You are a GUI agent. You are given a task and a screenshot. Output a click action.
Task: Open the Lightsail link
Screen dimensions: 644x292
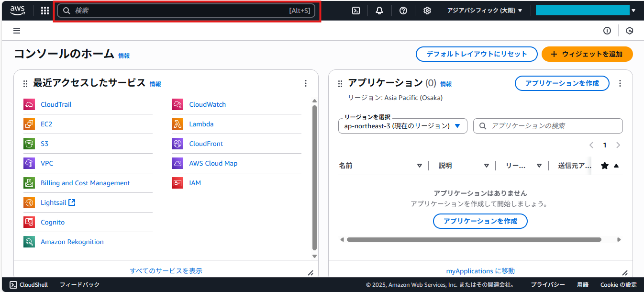(58, 202)
